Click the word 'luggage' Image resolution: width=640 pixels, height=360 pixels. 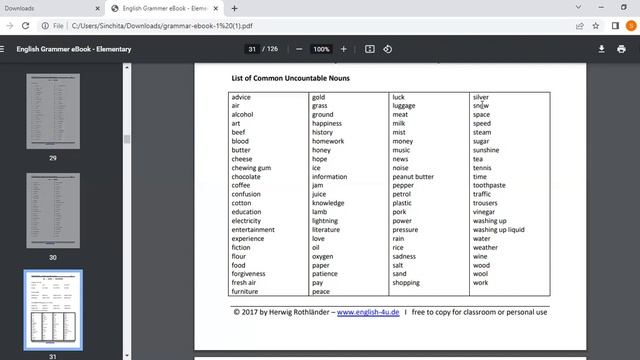pyautogui.click(x=404, y=106)
